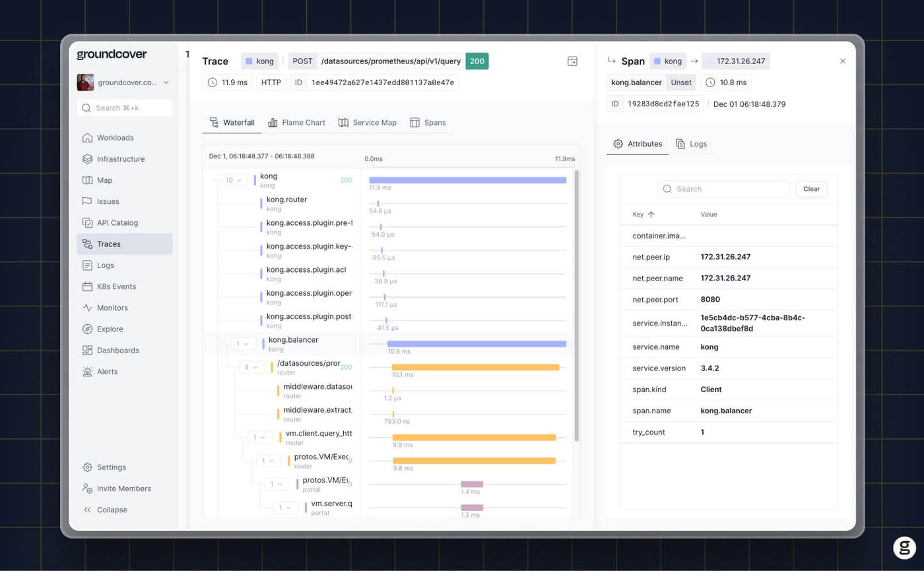The image size is (924, 571).
Task: Click the 1.4 ms purple portal bar
Action: pos(472,484)
